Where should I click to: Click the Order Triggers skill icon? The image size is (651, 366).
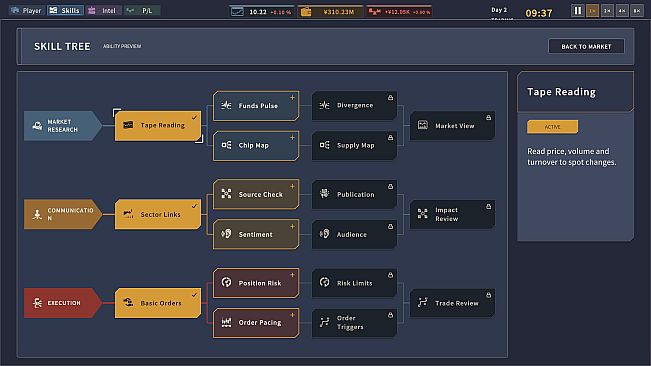coord(325,322)
